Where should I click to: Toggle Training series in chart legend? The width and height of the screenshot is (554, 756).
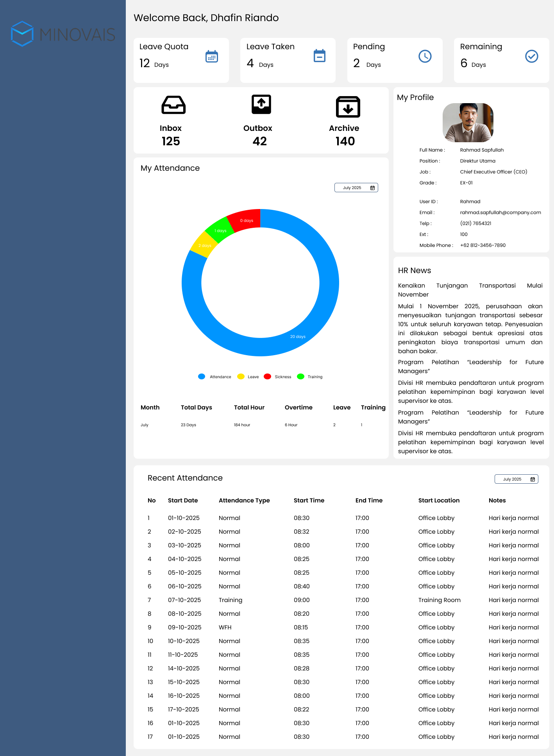(310, 377)
